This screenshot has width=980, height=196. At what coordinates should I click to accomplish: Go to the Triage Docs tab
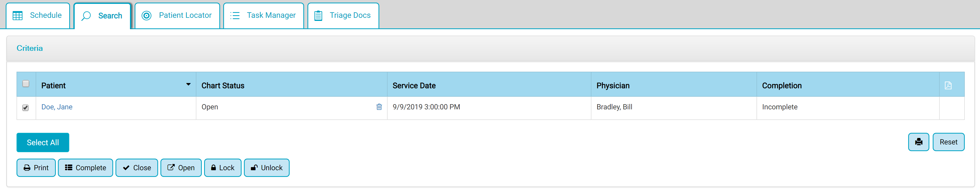(343, 15)
